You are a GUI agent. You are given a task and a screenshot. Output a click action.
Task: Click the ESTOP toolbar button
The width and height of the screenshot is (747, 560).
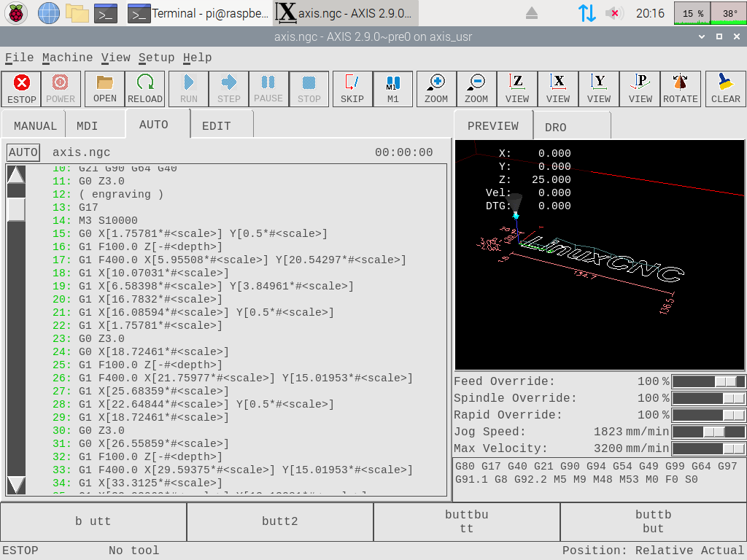(21, 89)
